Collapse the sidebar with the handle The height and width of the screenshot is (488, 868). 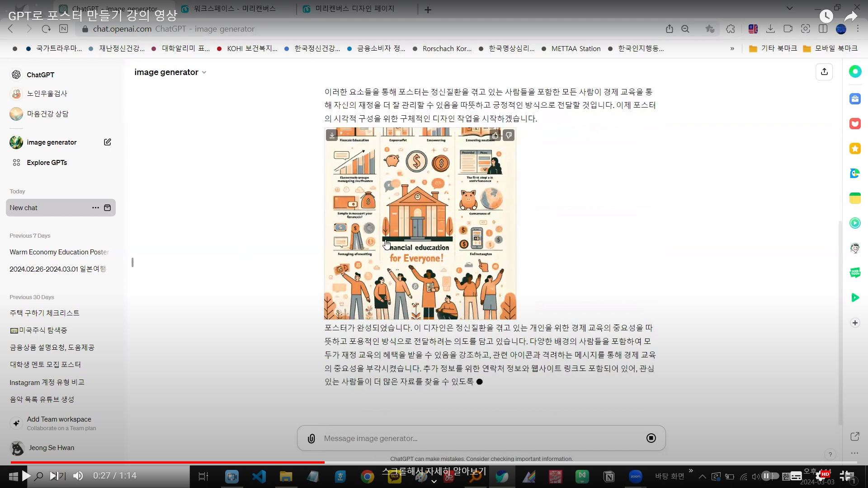132,262
